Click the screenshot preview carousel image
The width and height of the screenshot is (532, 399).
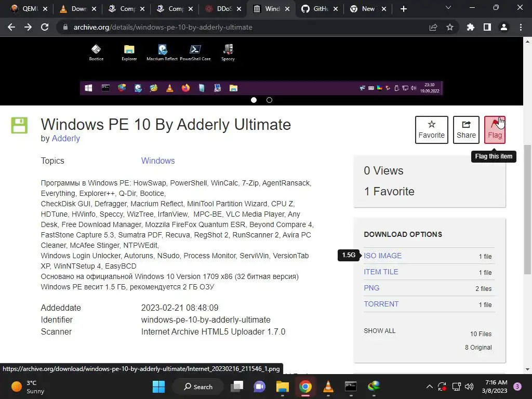click(261, 66)
